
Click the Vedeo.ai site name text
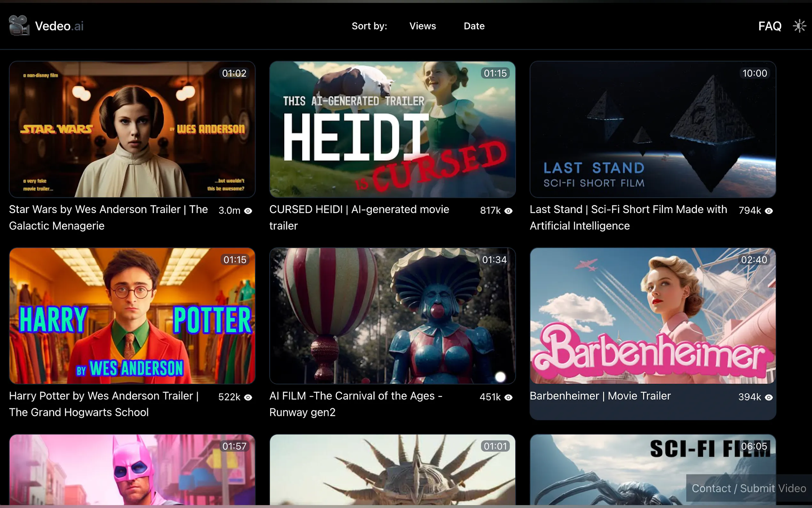click(59, 26)
